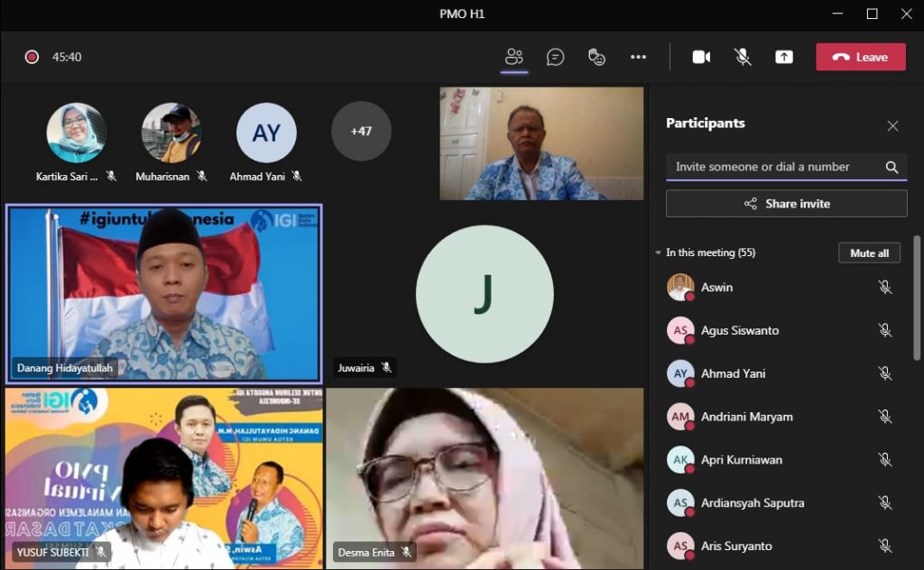Select Agus Siswanto in the participants list
The height and width of the screenshot is (570, 924).
(740, 331)
